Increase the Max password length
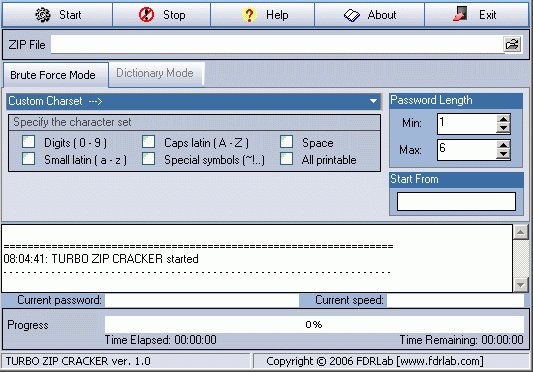This screenshot has height=372, width=533. pyautogui.click(x=503, y=145)
